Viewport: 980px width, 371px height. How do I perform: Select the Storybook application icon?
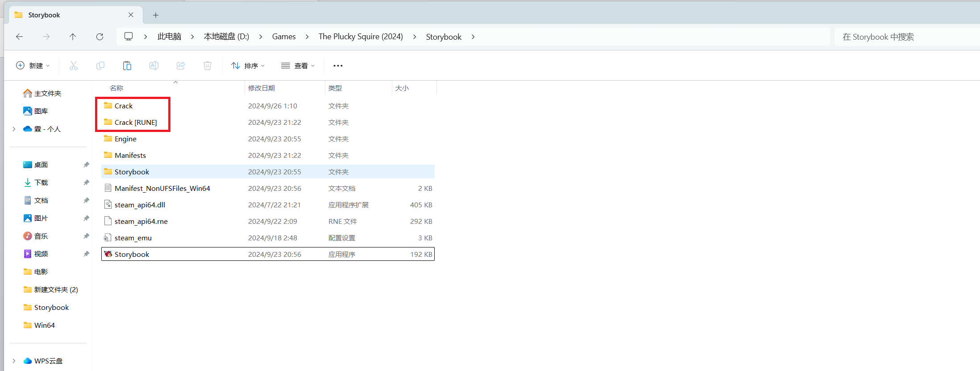pyautogui.click(x=108, y=254)
